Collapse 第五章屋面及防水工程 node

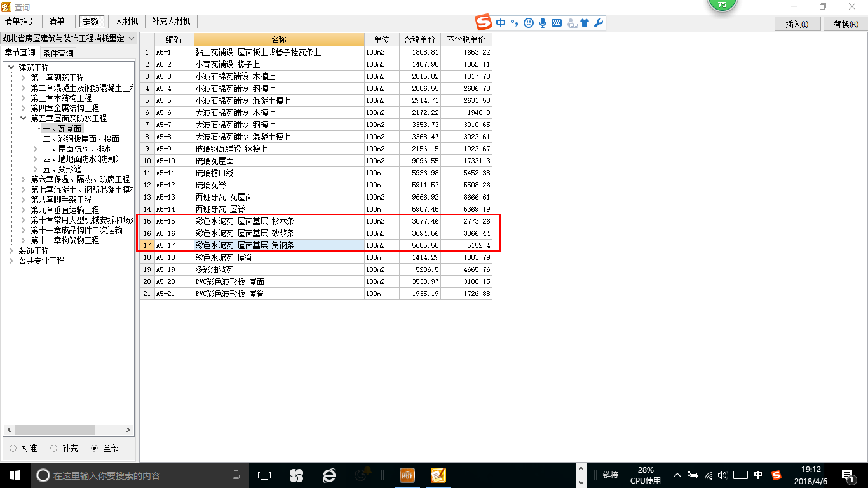(24, 118)
